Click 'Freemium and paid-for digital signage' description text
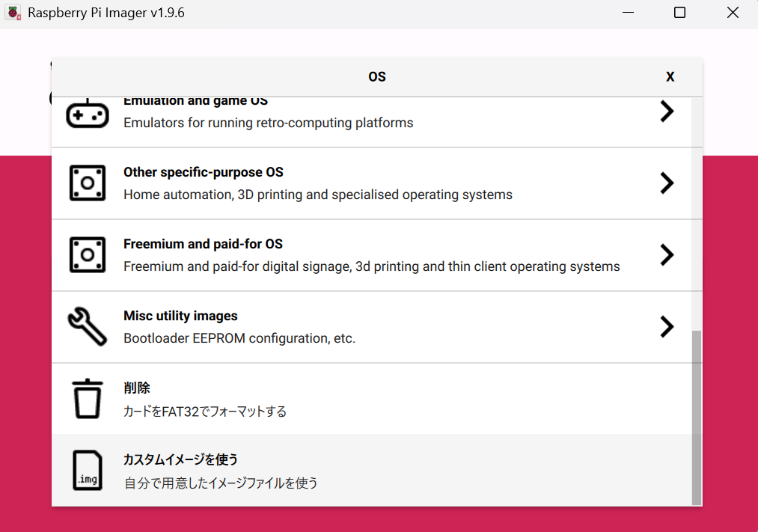Viewport: 758px width, 532px height. [371, 266]
